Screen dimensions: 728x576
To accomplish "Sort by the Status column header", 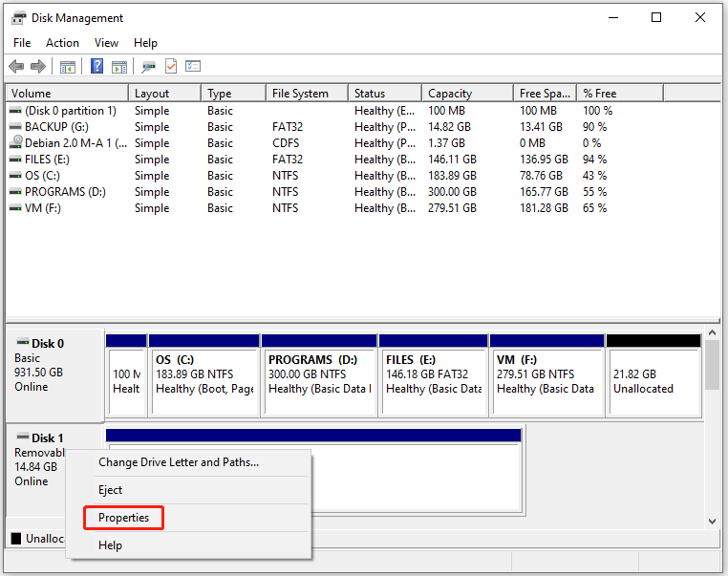I will click(385, 94).
